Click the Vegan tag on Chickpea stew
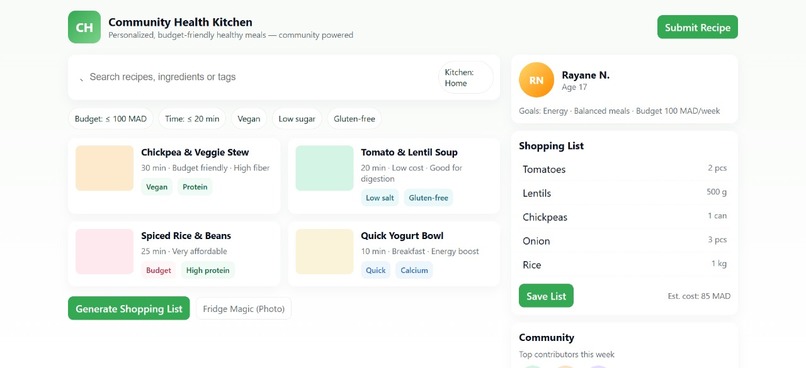This screenshot has width=806, height=368. pyautogui.click(x=156, y=187)
